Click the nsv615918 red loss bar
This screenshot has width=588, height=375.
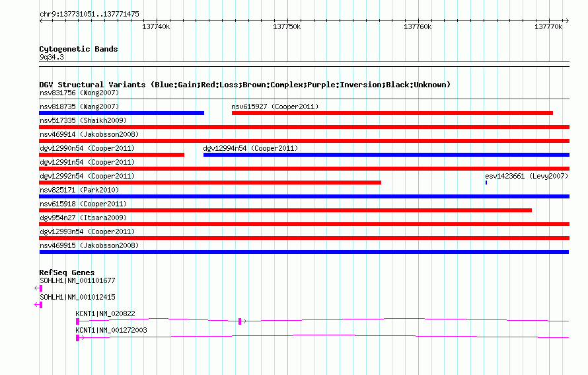click(x=285, y=210)
